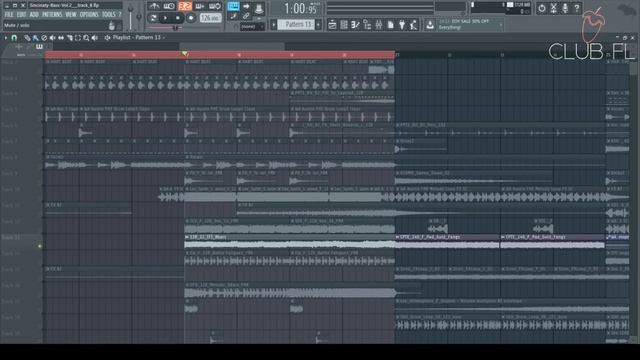Toggle the 3.2 recording countdown button
The image size is (640, 360).
click(x=184, y=6)
